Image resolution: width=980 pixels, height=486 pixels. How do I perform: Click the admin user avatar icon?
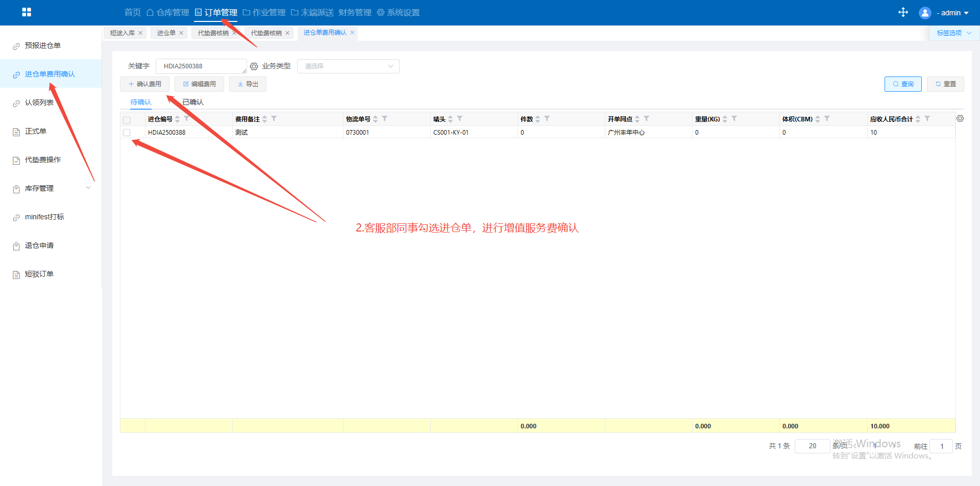click(924, 13)
